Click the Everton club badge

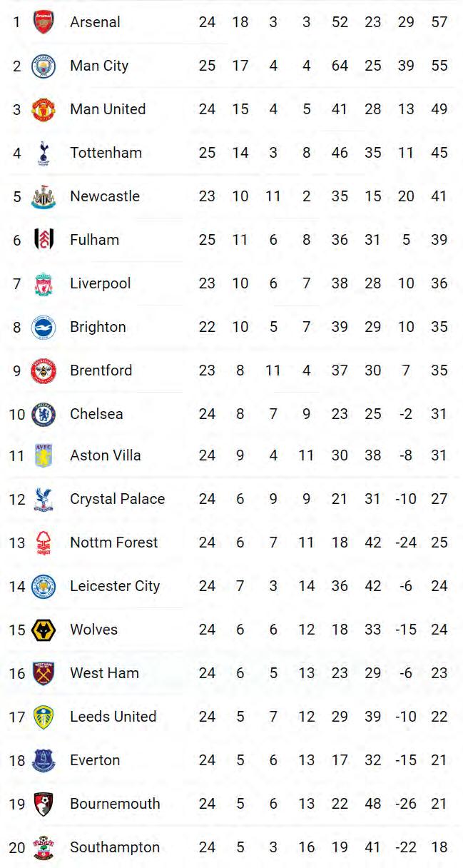(44, 760)
